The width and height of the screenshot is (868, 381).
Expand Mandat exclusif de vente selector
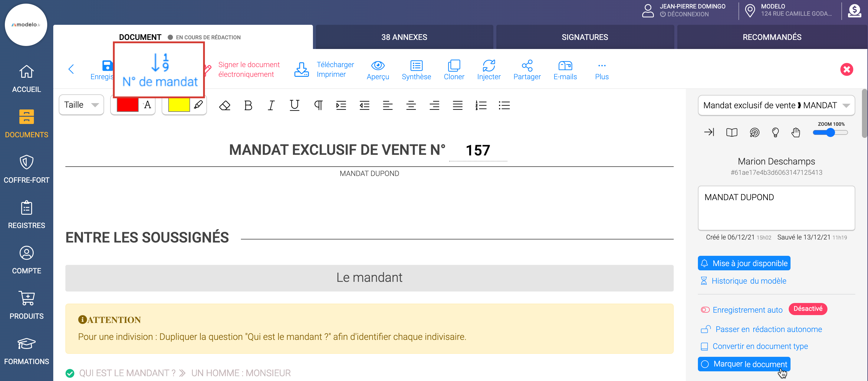pyautogui.click(x=776, y=105)
